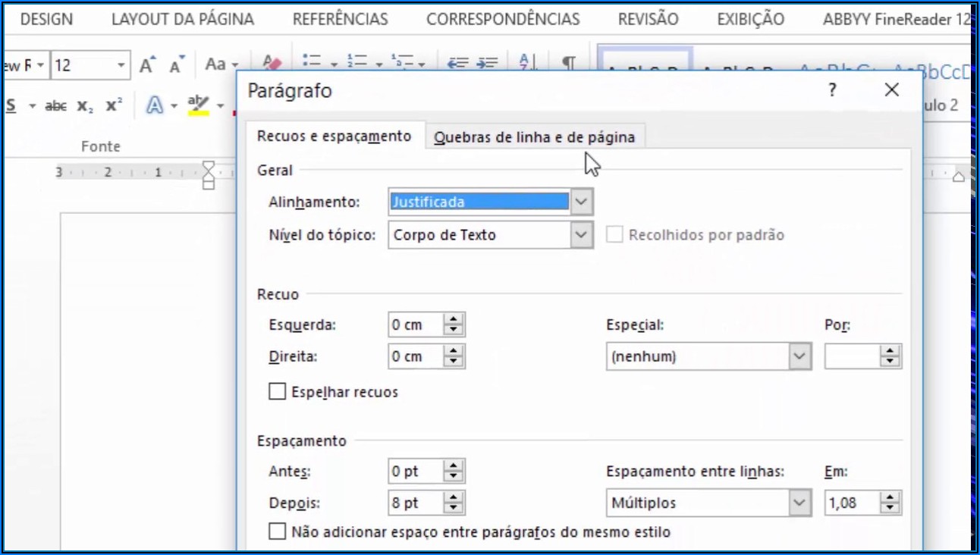This screenshot has height=555, width=980.
Task: Click the font size box showing 12
Action: (x=82, y=66)
